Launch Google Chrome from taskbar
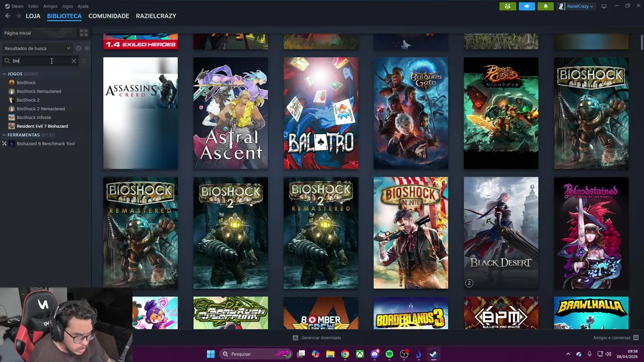644x362 pixels. tap(345, 354)
